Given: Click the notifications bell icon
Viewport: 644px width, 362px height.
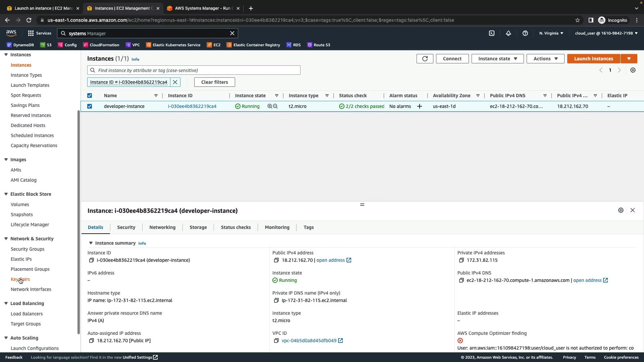Looking at the screenshot, I should pos(508,33).
